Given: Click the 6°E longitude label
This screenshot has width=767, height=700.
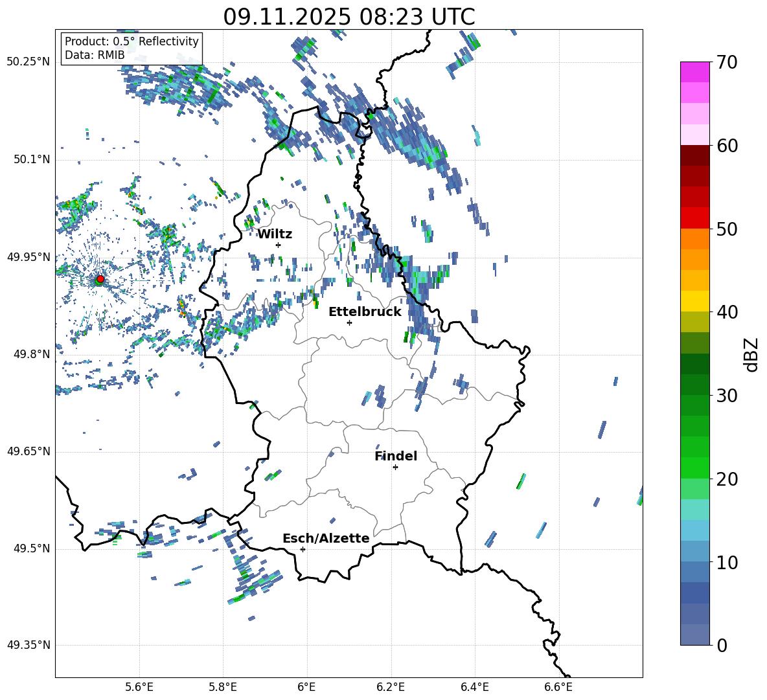Looking at the screenshot, I should point(307,687).
